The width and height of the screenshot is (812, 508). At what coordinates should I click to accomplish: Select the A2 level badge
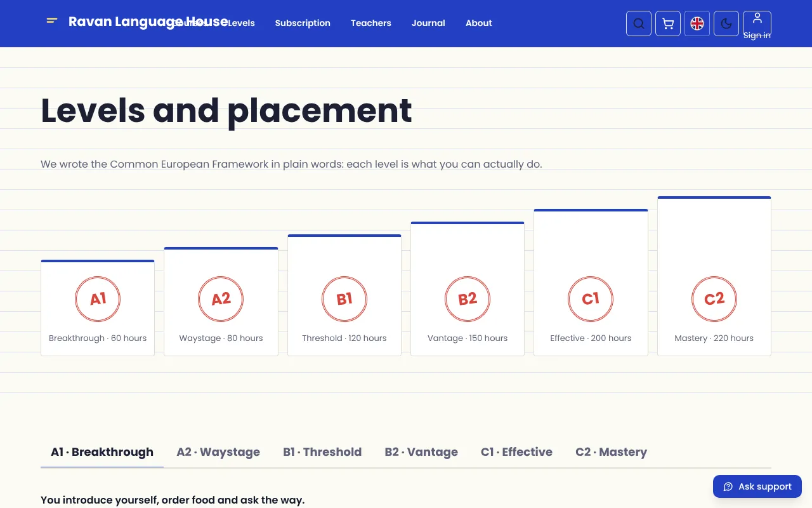point(221,298)
